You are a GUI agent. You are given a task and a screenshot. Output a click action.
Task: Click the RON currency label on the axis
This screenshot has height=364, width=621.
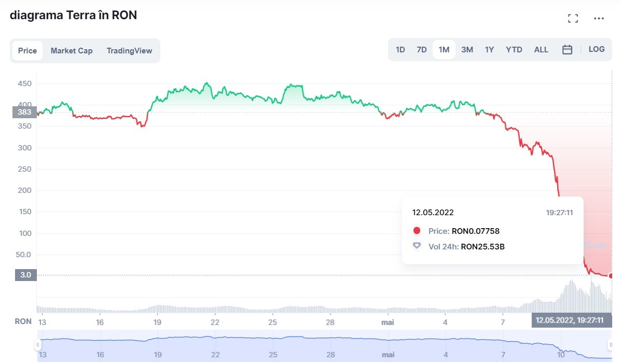tap(23, 321)
